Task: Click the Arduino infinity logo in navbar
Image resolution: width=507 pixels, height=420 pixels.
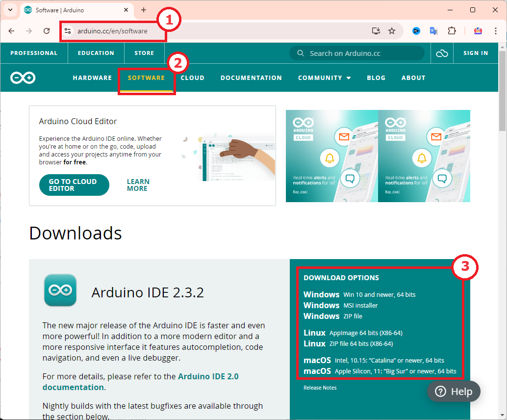Action: click(23, 78)
